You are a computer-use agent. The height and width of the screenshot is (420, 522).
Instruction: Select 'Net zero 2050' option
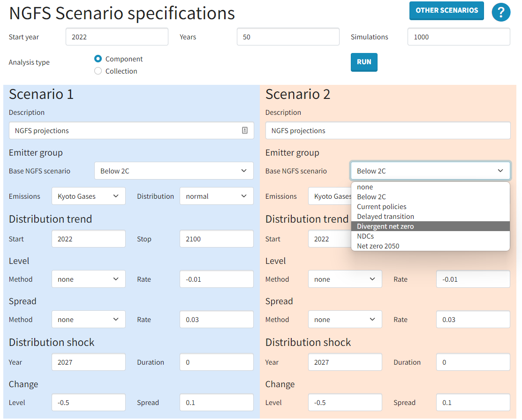(x=378, y=246)
